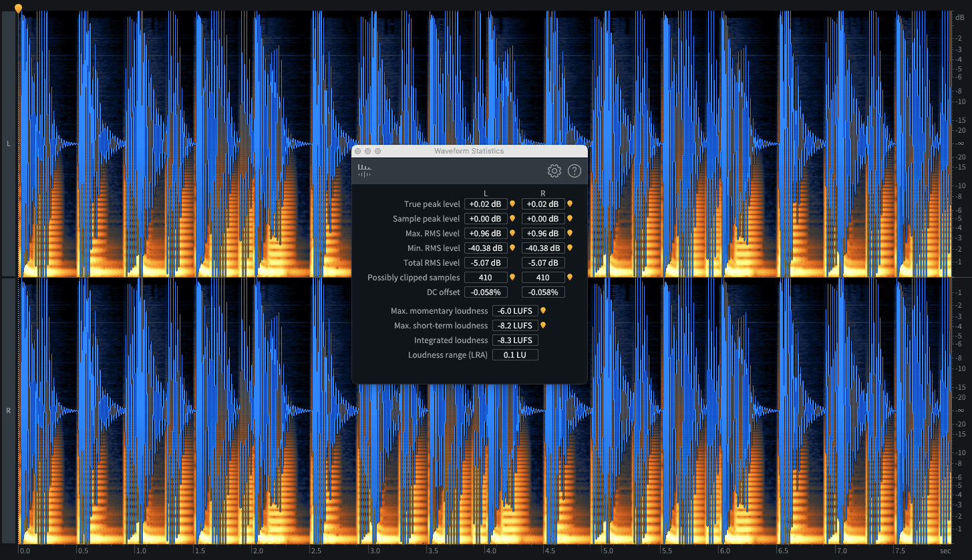Jump to Max. momentary loudness marker
Image resolution: width=972 pixels, height=560 pixels.
[543, 311]
